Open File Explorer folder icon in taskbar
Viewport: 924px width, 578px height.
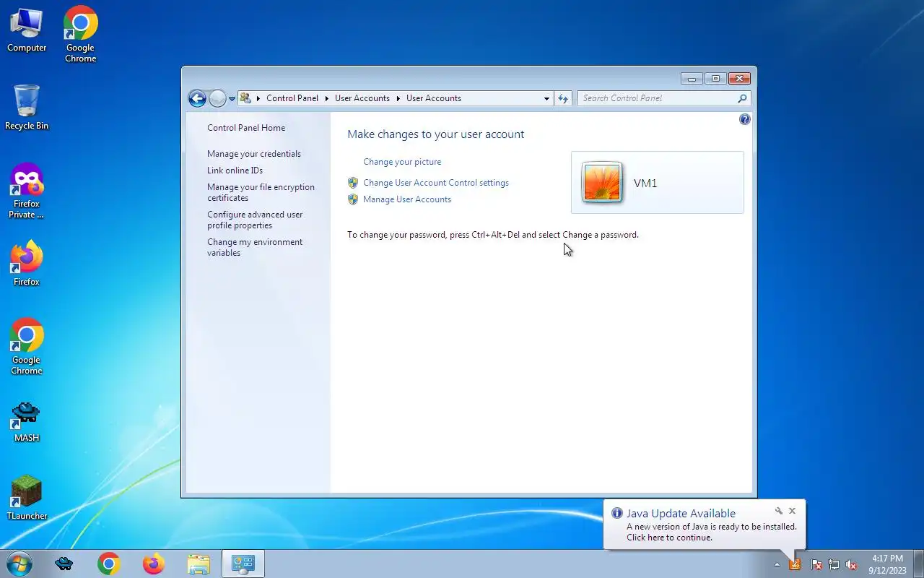coord(198,564)
